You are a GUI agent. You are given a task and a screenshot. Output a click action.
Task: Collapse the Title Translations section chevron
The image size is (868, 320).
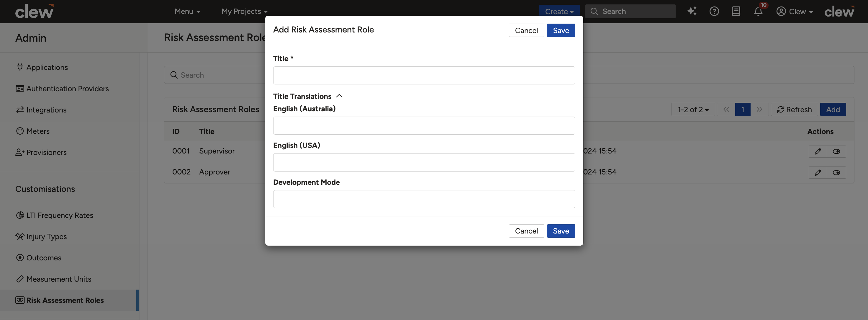tap(339, 96)
